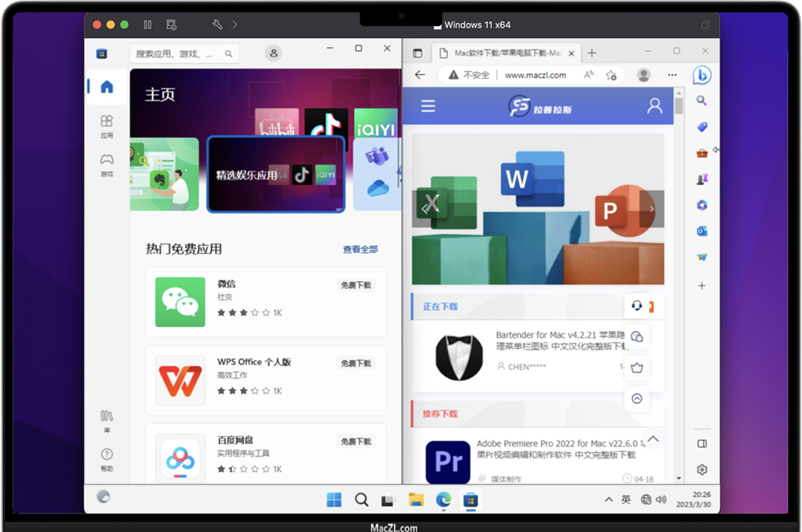Expand the website hamburger menu
Viewport: 802px width, 532px height.
click(428, 106)
